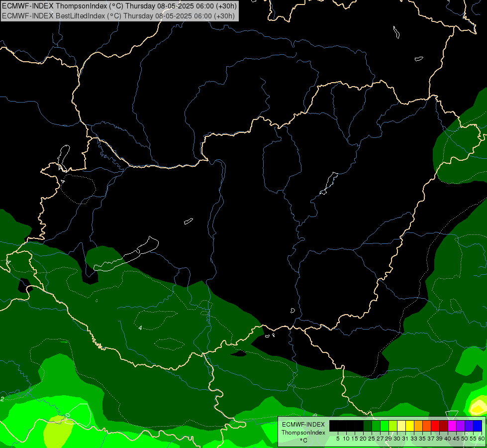Click the elongated Lake Balaton outline

(x=126, y=255)
